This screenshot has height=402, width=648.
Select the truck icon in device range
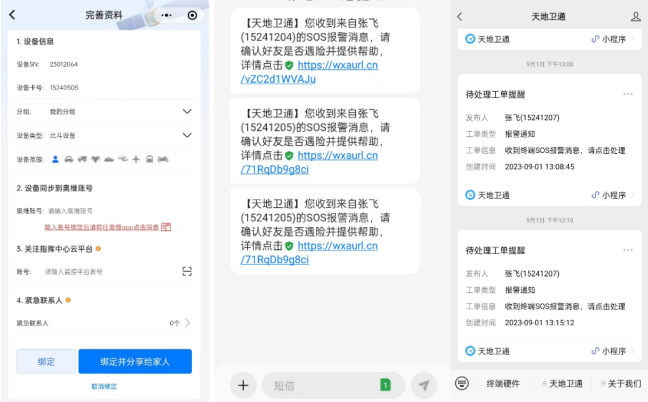pyautogui.click(x=82, y=159)
